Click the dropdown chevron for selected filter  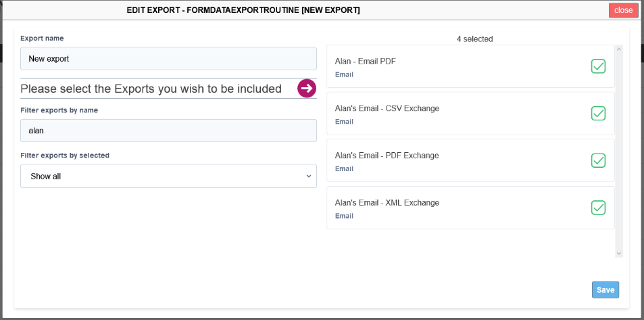pyautogui.click(x=308, y=177)
